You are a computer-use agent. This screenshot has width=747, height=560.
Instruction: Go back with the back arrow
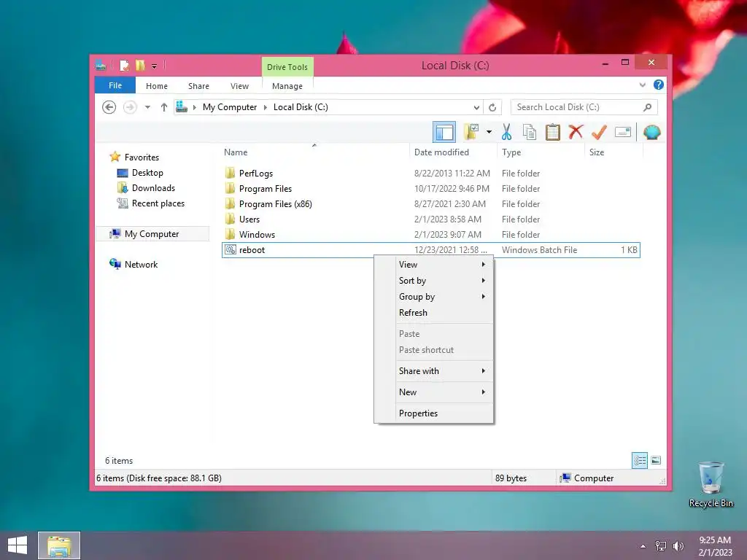click(109, 107)
